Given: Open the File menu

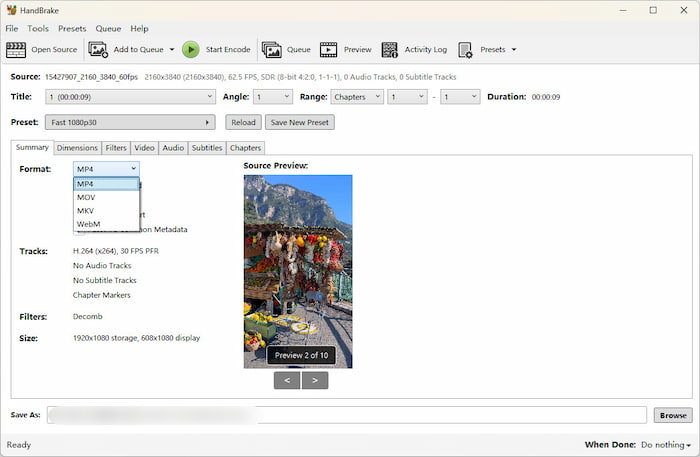Looking at the screenshot, I should tap(12, 29).
